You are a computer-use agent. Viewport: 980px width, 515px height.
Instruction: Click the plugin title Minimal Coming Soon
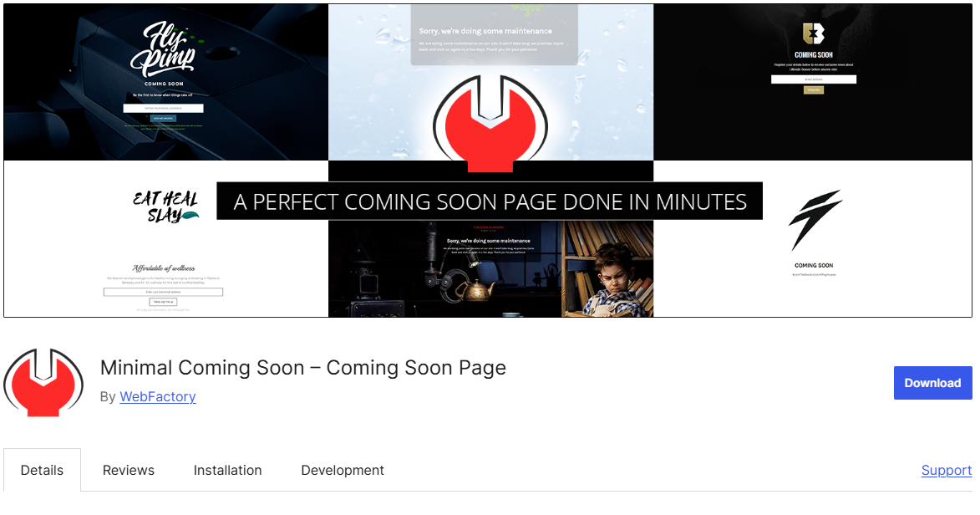[x=303, y=367]
